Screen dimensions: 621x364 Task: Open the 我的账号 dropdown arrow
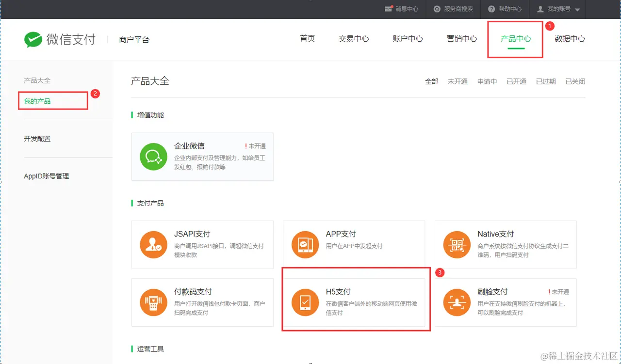click(x=577, y=10)
